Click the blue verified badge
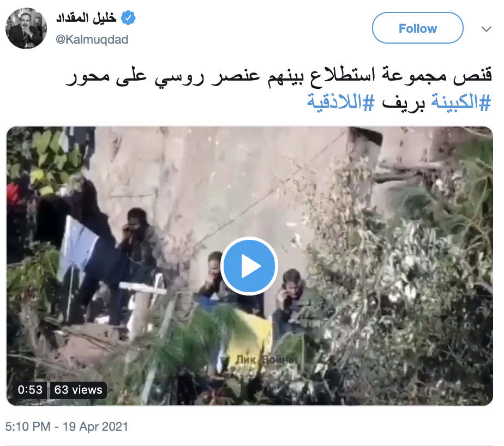The height and width of the screenshot is (446, 504). pyautogui.click(x=128, y=17)
